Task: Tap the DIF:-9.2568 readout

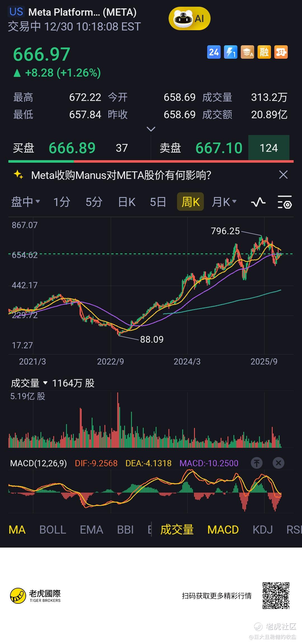Action: click(96, 463)
